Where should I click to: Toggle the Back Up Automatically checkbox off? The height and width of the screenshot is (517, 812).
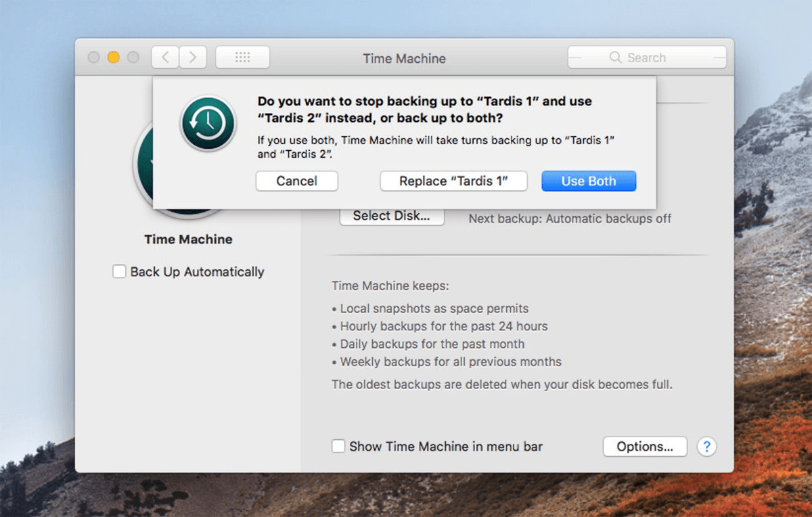(x=119, y=271)
